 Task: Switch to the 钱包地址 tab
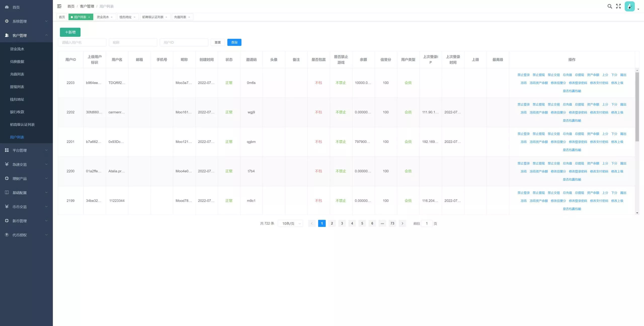tap(126, 17)
